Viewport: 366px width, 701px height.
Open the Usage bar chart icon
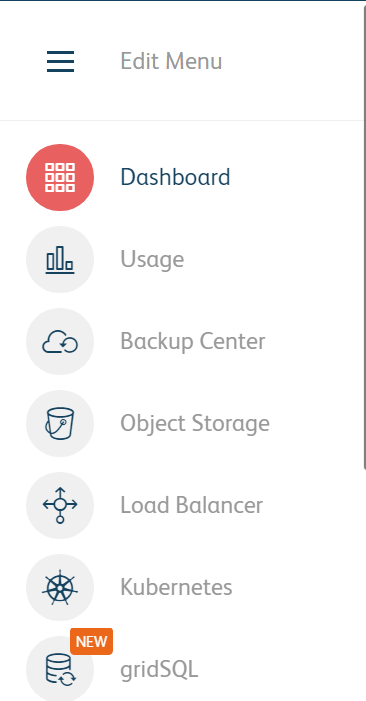(60, 259)
